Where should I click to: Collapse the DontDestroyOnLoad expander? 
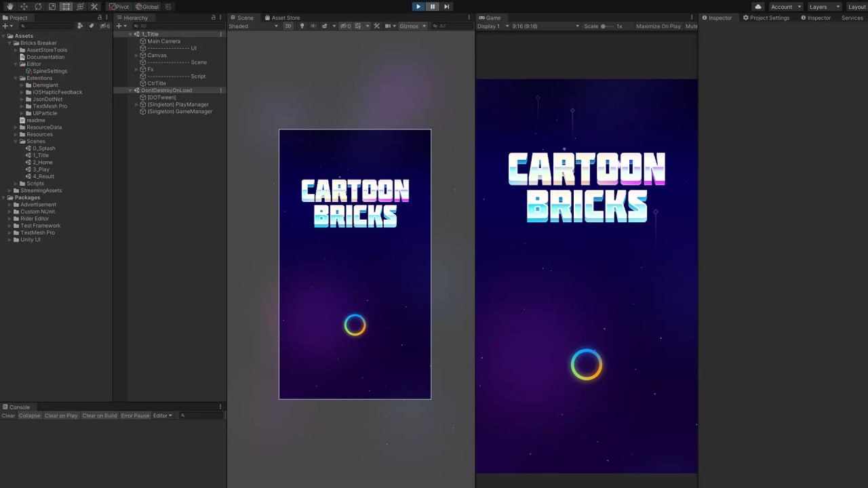coord(130,90)
